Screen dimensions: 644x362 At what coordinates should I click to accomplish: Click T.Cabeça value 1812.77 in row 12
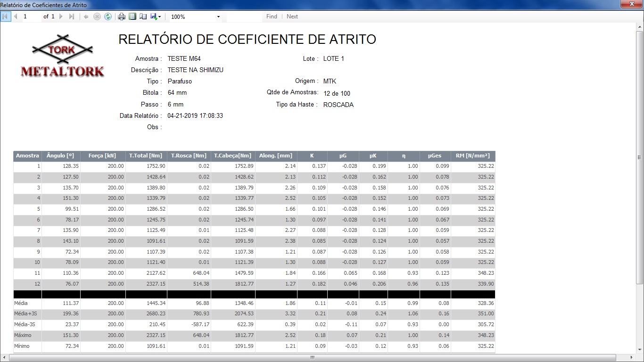point(244,284)
